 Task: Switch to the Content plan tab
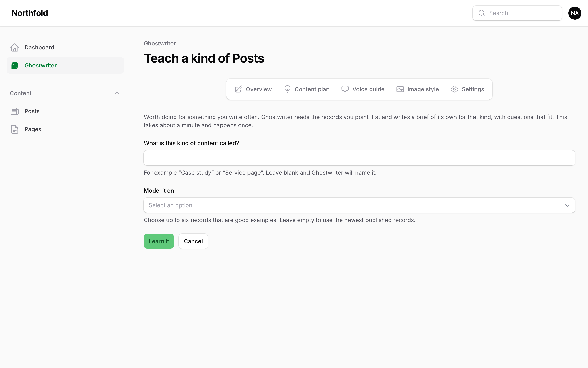tap(307, 89)
